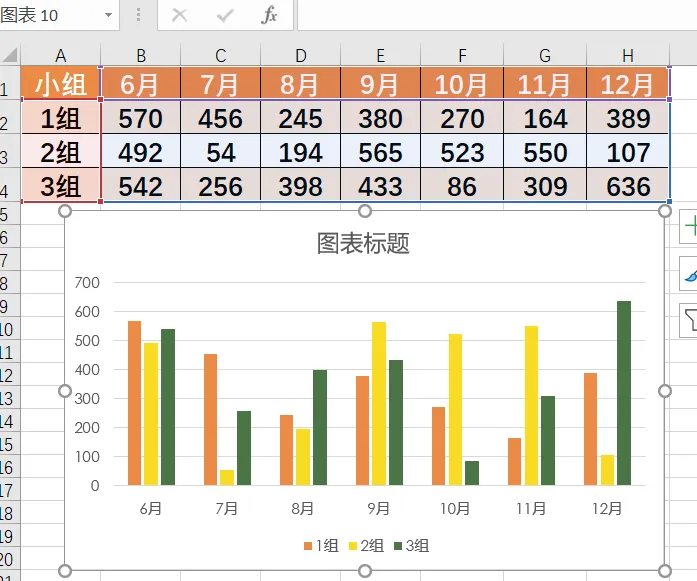Select the 6月 header cell
This screenshot has width=697, height=581.
[141, 83]
